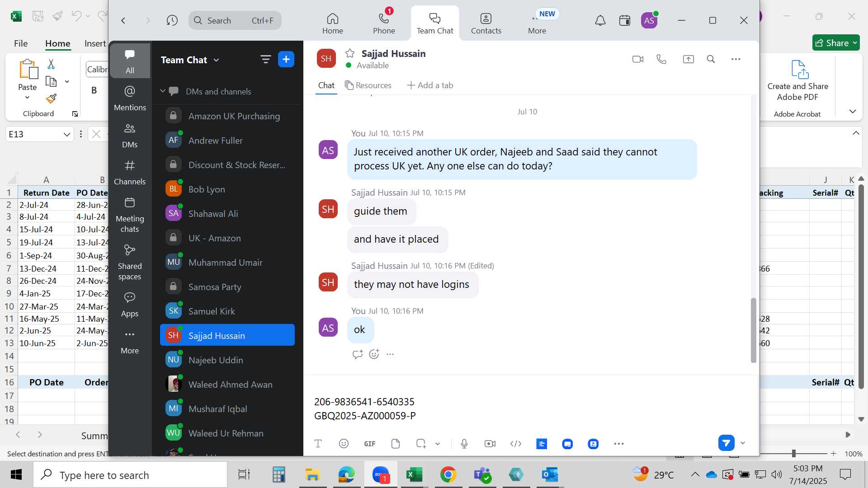Star the Sajjad Hussain conversation
This screenshot has width=868, height=488.
click(349, 53)
